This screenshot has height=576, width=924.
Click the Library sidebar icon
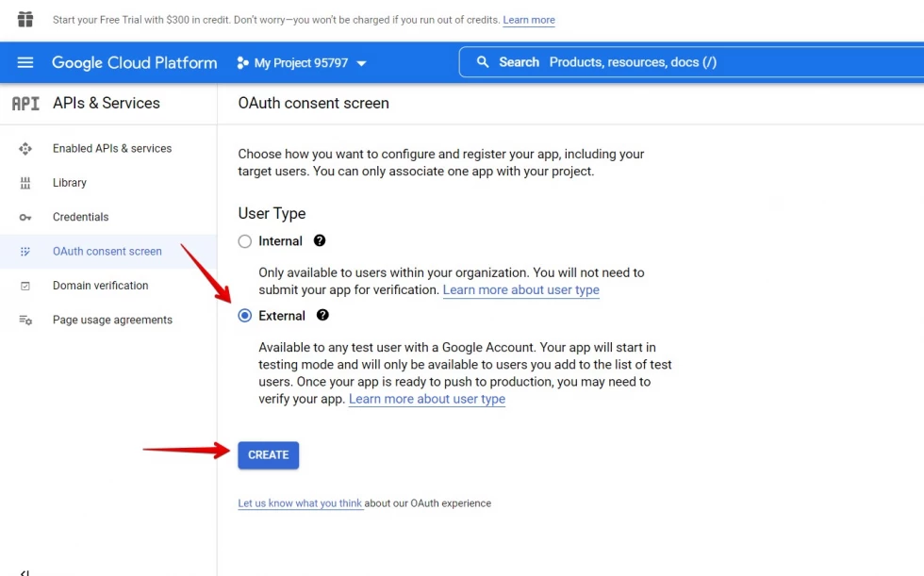click(25, 183)
